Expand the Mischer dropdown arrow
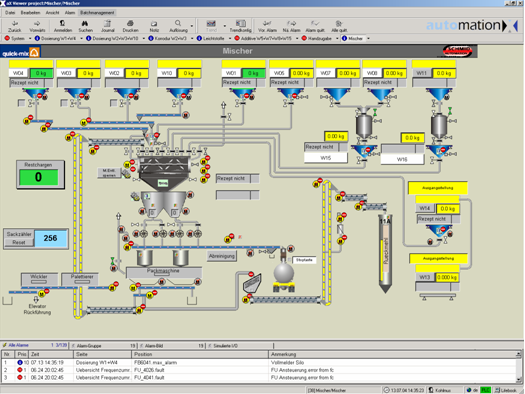Image resolution: width=525 pixels, height=394 pixels. pyautogui.click(x=368, y=38)
